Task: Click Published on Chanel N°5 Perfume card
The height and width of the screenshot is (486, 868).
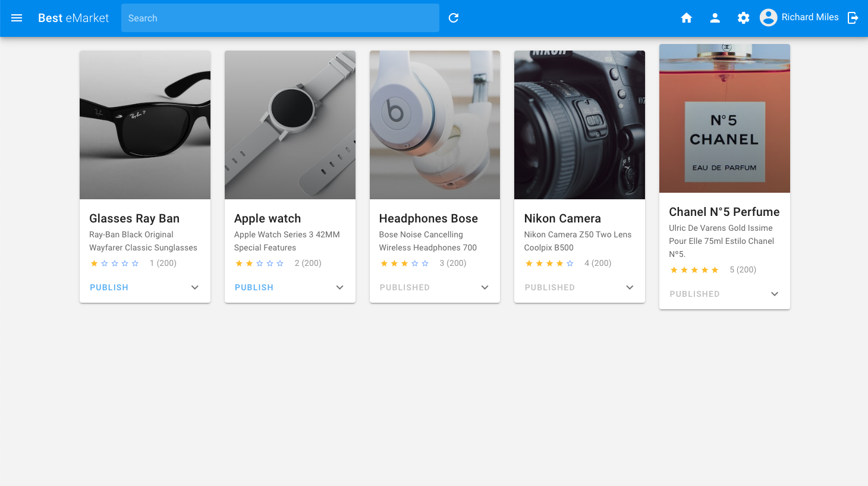Action: click(695, 294)
